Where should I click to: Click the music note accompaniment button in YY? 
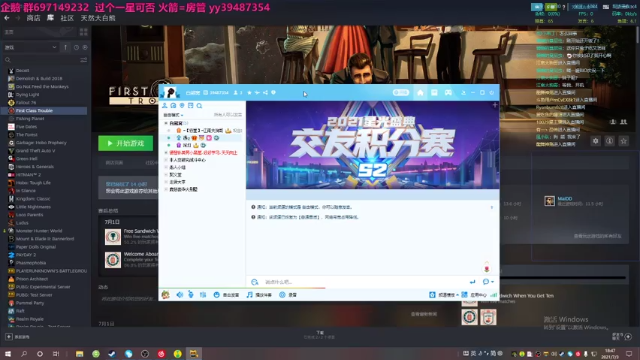tap(260, 295)
